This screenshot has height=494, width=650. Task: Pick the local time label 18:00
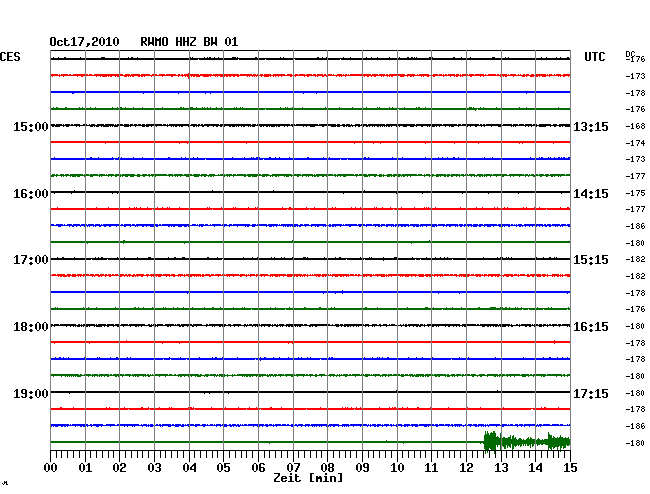tap(31, 327)
